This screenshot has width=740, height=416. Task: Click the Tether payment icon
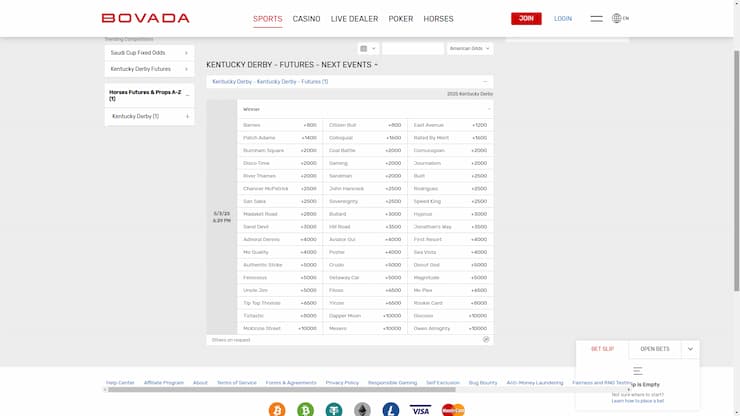[334, 409]
